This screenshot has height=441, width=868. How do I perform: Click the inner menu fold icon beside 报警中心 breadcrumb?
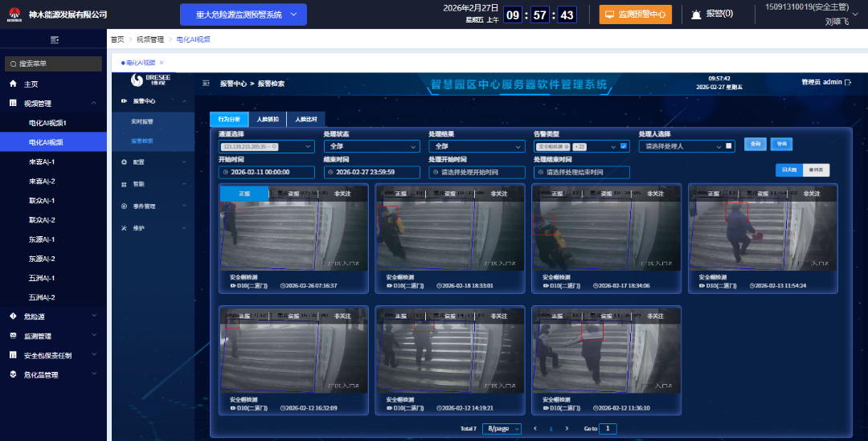(x=206, y=83)
